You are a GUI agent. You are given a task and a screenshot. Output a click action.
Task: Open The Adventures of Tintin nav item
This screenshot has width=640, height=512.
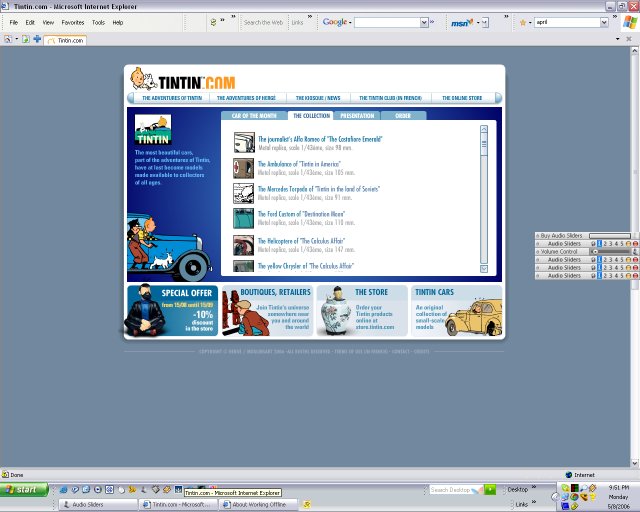172,98
